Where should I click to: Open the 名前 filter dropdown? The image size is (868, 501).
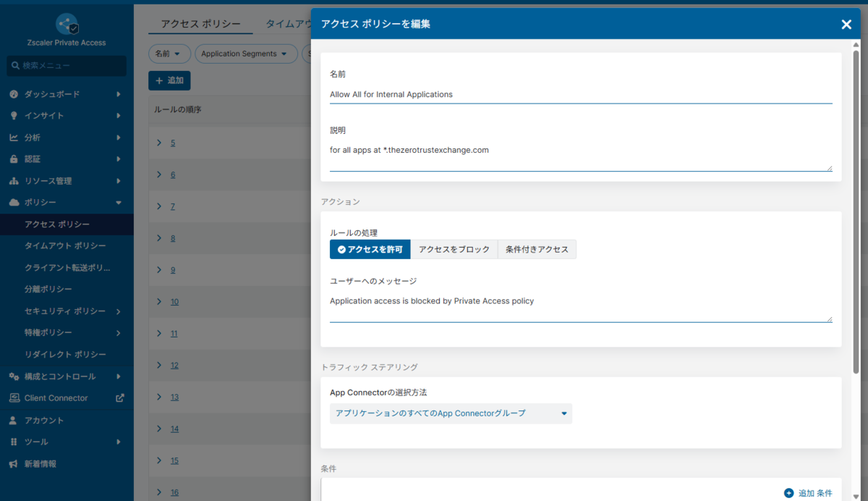click(x=169, y=54)
